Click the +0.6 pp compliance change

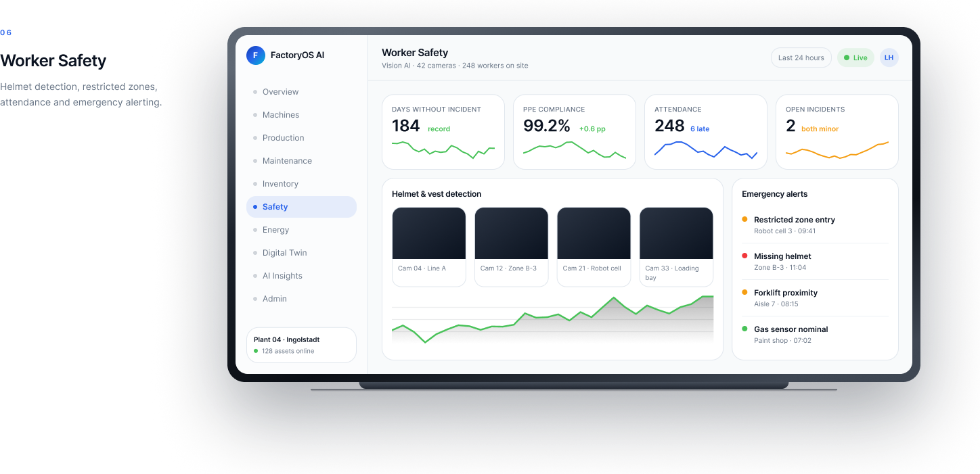click(592, 129)
